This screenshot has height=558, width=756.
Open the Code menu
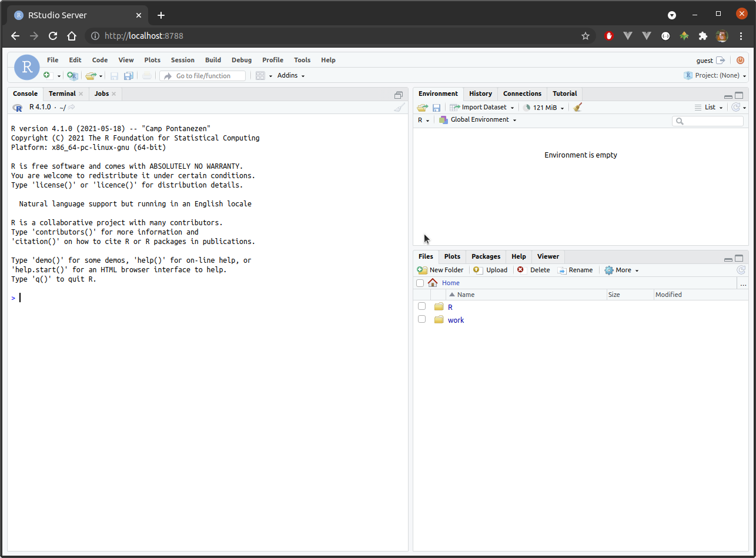click(x=100, y=60)
